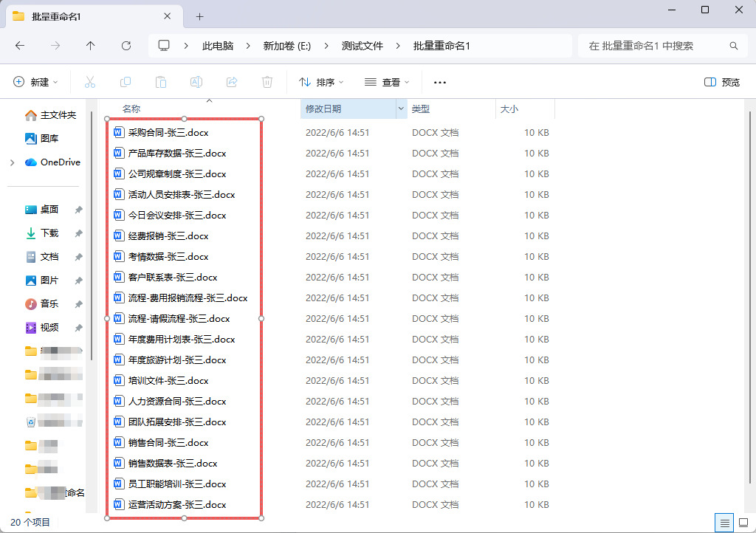Open the 修改日期 column filter dropdown
This screenshot has height=533, width=756.
[401, 109]
